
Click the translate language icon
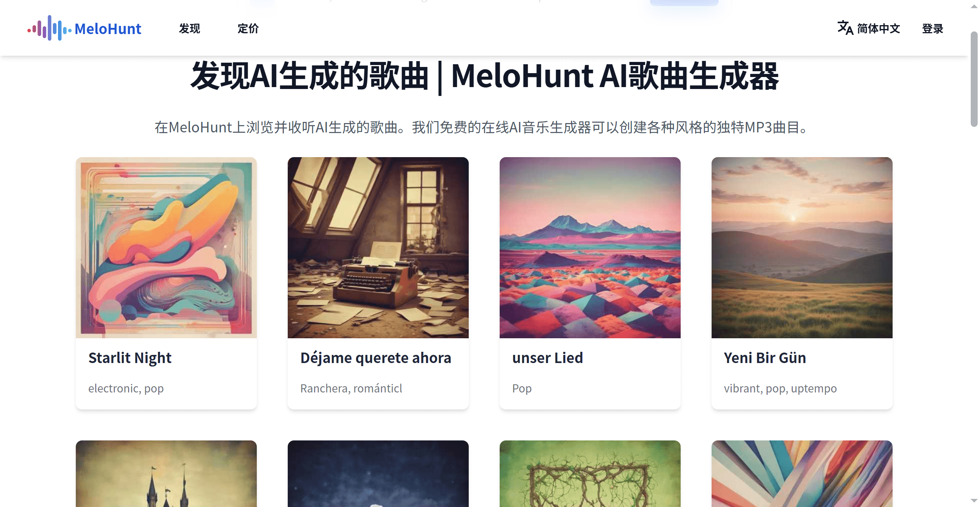[x=845, y=28]
